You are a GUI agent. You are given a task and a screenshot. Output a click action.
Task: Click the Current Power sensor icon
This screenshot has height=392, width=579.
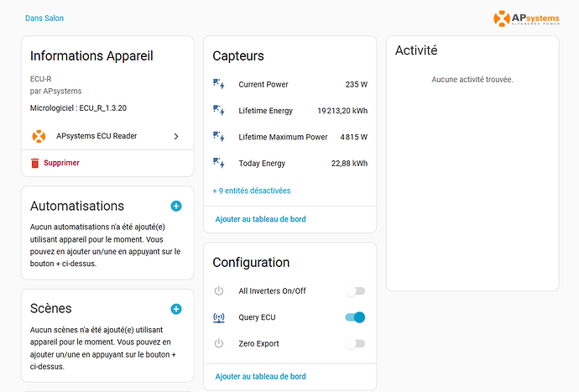(x=219, y=84)
